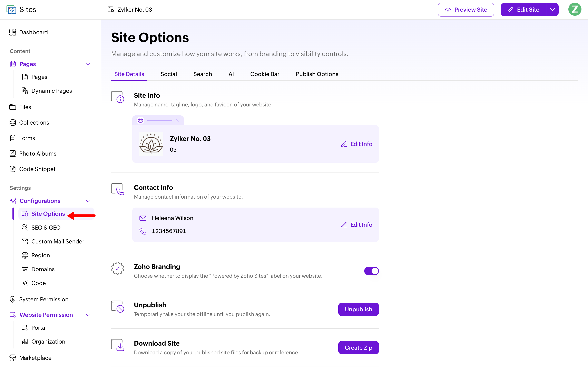
Task: Open Collections database icon
Action: pos(13,123)
